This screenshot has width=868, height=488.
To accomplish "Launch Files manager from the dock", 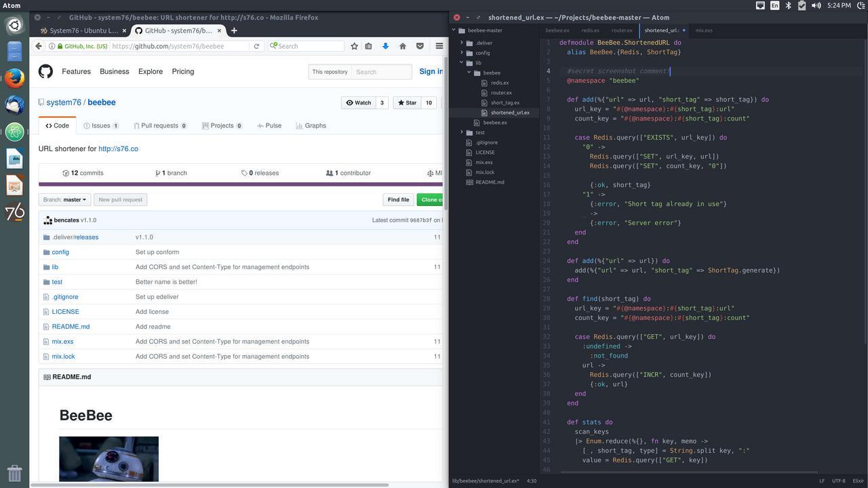I will coord(15,52).
